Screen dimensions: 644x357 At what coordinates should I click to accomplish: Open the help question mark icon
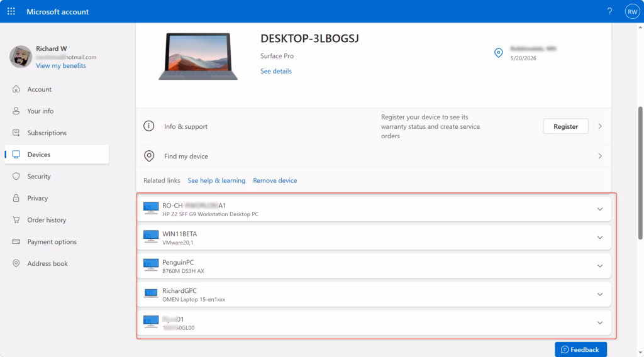click(609, 11)
